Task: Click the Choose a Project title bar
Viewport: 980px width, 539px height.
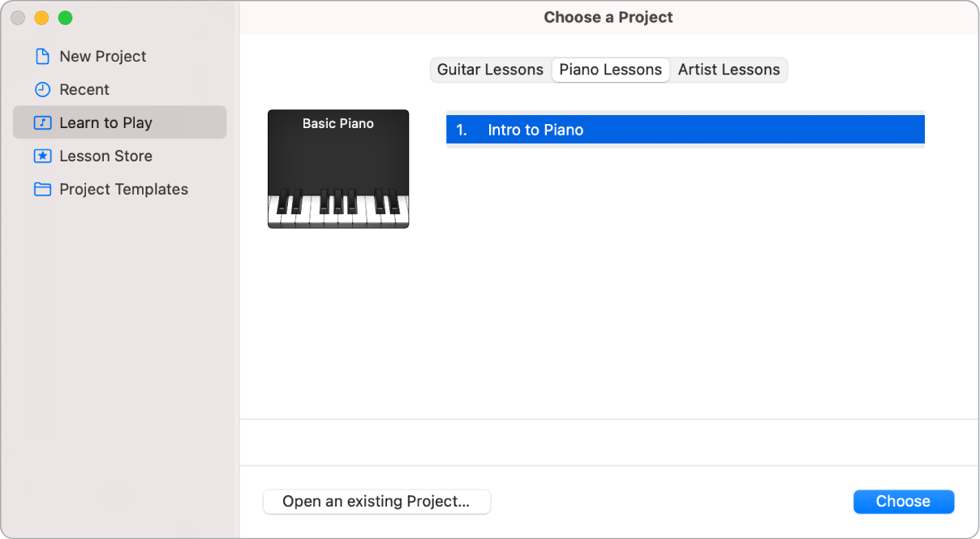Action: (608, 17)
